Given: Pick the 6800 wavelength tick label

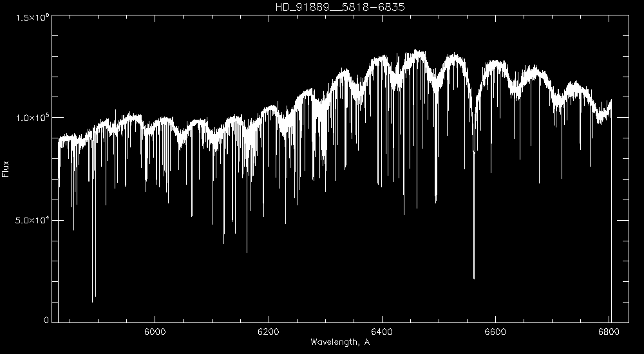Looking at the screenshot, I should click(609, 331).
